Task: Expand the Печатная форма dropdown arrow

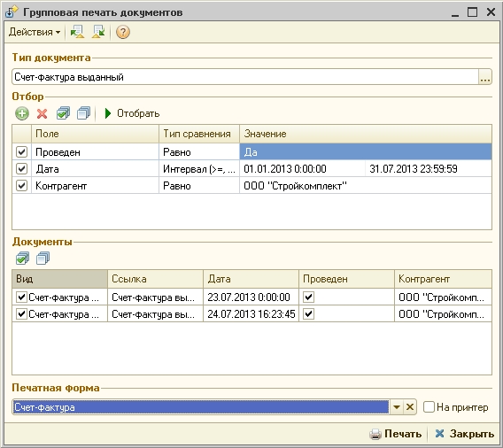Action: [397, 407]
